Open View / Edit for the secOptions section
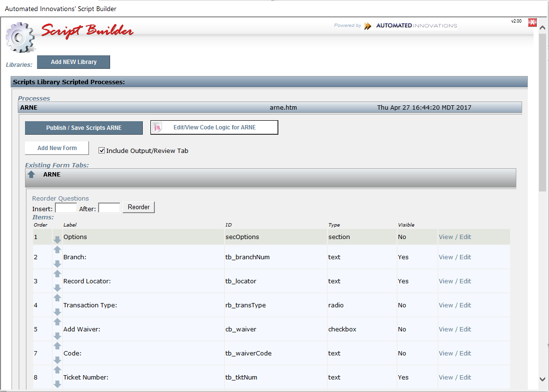This screenshot has width=549, height=392. pyautogui.click(x=455, y=237)
